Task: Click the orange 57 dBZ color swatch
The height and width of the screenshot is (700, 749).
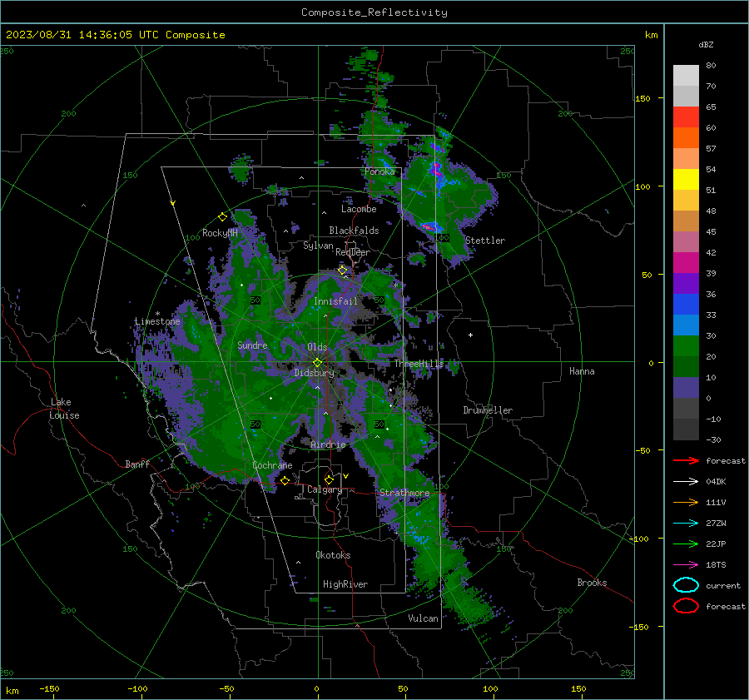Action: coord(686,137)
